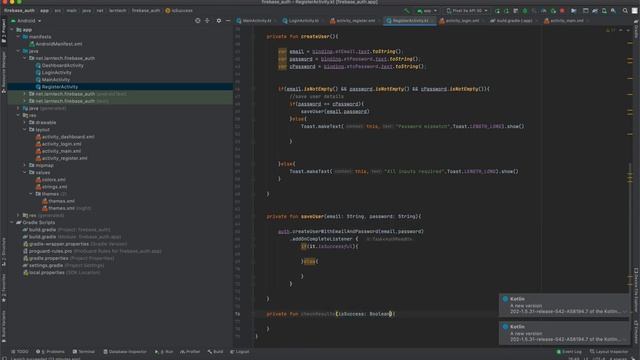Collapse the values folder
The height and width of the screenshot is (360, 640).
tap(24, 172)
